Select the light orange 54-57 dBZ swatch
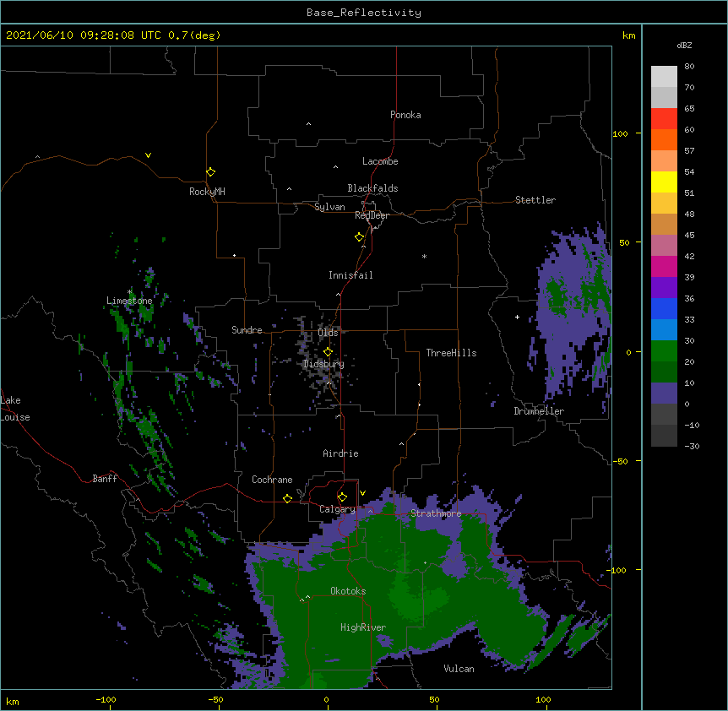This screenshot has height=711, width=728. [x=664, y=160]
